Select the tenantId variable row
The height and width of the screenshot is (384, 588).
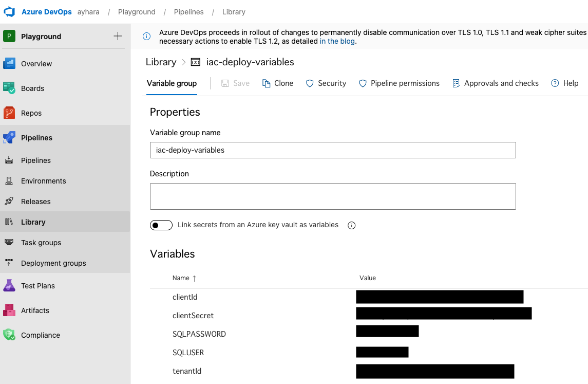[x=369, y=371]
